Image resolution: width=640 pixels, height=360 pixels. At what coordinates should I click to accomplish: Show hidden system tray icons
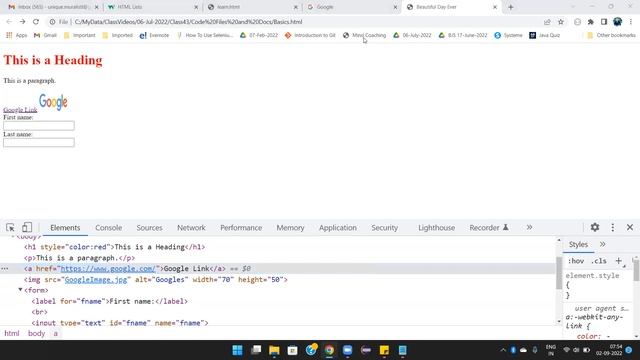click(503, 350)
